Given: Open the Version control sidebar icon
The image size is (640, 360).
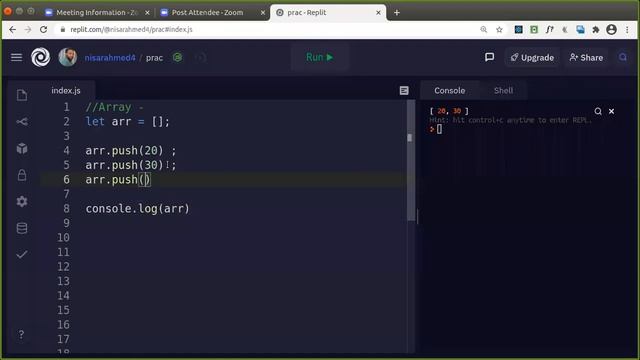Looking at the screenshot, I should pyautogui.click(x=22, y=122).
